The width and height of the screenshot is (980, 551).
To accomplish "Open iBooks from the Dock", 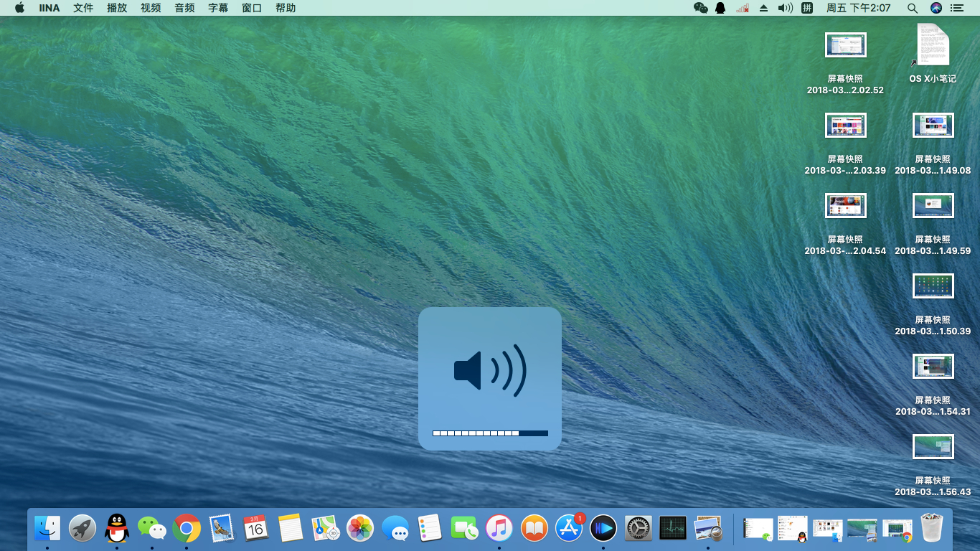I will point(534,529).
